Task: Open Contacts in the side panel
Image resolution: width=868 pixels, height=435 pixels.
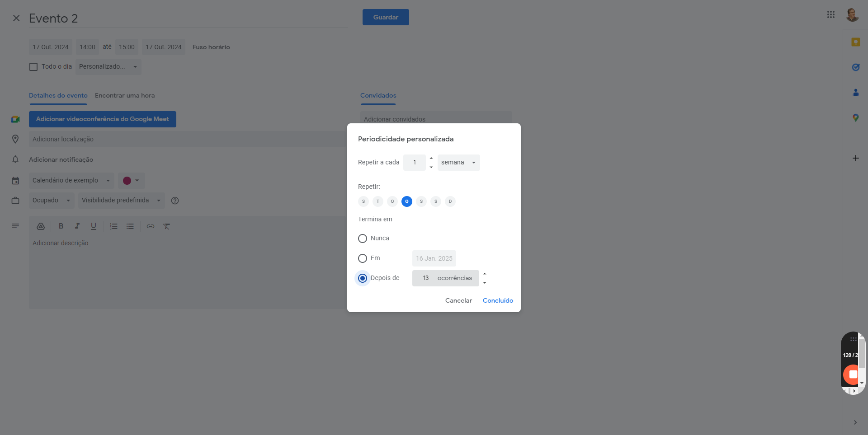Action: tap(855, 93)
